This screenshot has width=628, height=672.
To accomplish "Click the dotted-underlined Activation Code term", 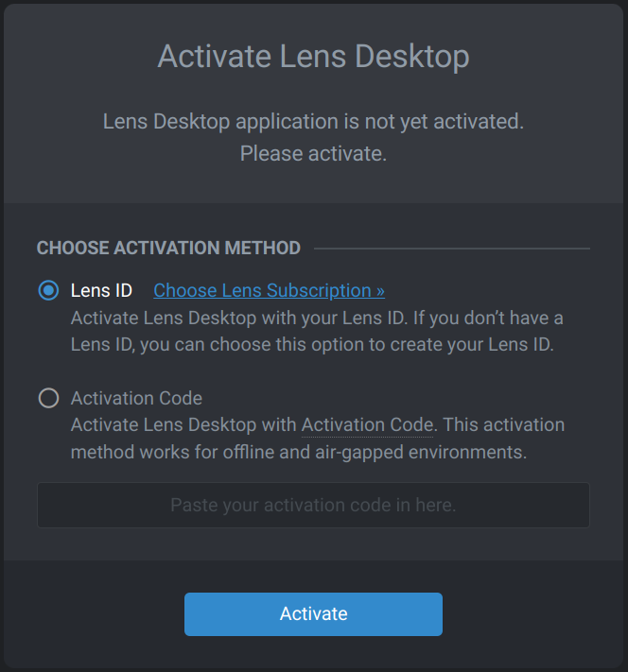I will point(367,425).
